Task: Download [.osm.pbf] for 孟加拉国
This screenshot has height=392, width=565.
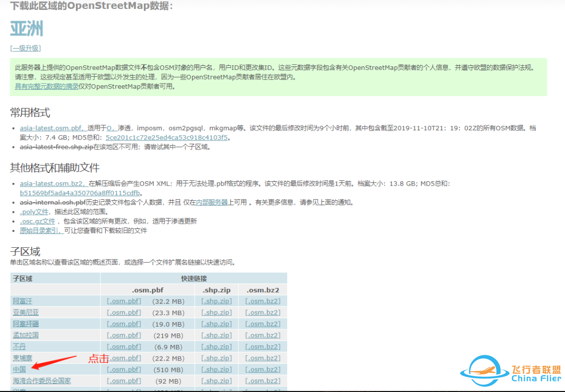Action: pos(124,335)
